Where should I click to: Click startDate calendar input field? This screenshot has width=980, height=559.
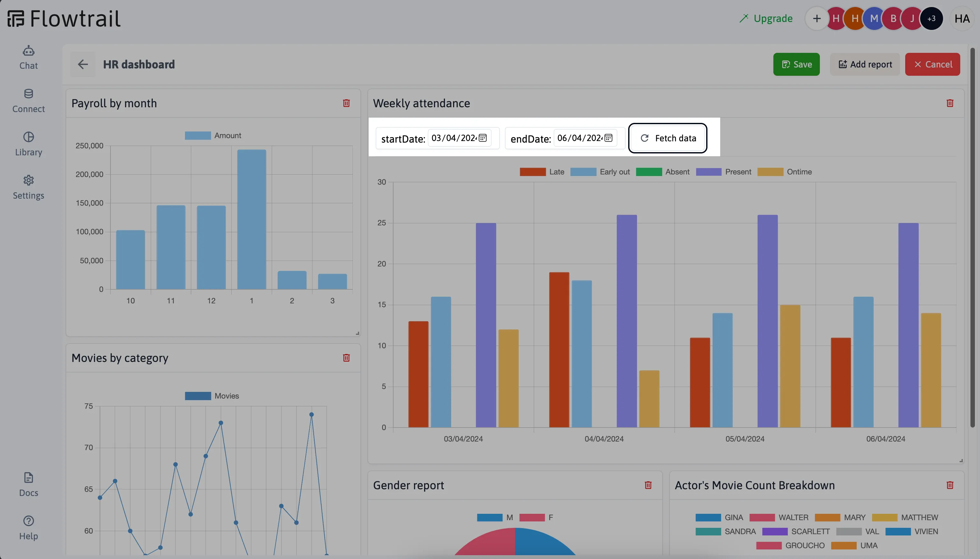[x=460, y=138]
